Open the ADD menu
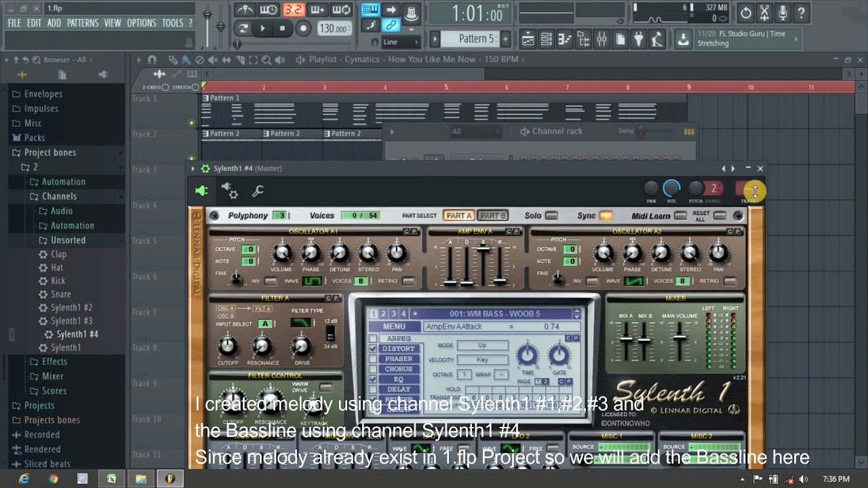Screen dimensions: 868x488 point(54,23)
